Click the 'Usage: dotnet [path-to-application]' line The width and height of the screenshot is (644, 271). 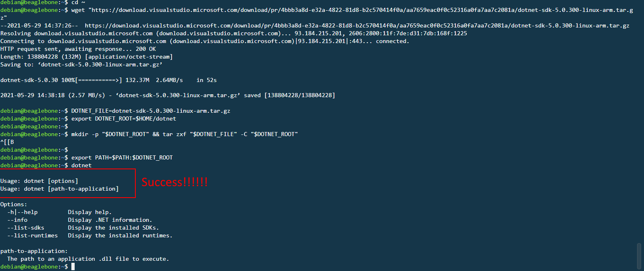point(59,189)
